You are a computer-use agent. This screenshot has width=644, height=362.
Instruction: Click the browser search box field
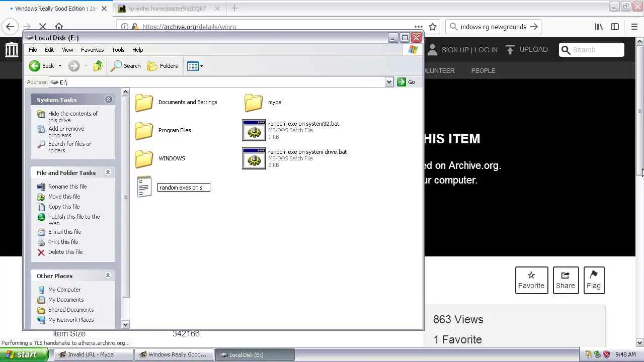[x=493, y=27]
